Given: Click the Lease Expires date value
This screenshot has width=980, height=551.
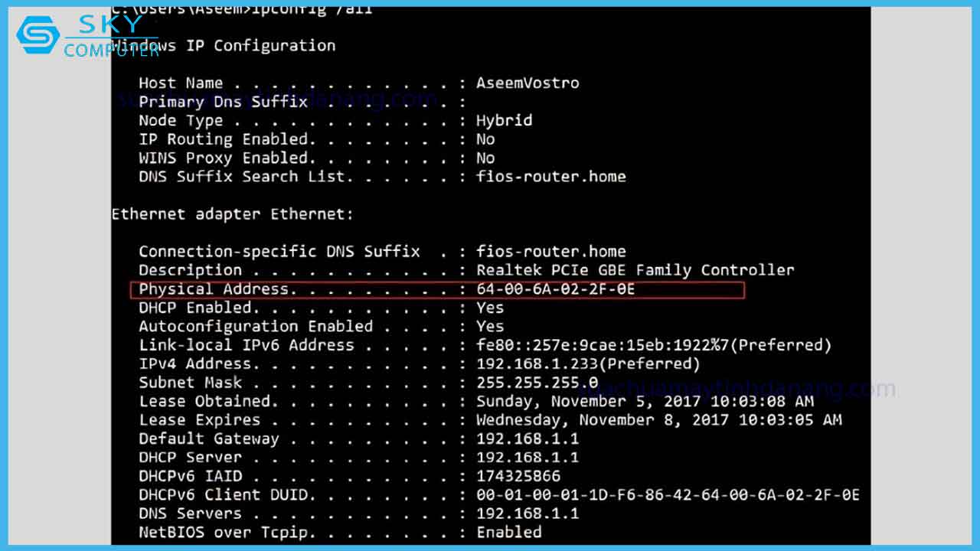Looking at the screenshot, I should click(x=658, y=419).
